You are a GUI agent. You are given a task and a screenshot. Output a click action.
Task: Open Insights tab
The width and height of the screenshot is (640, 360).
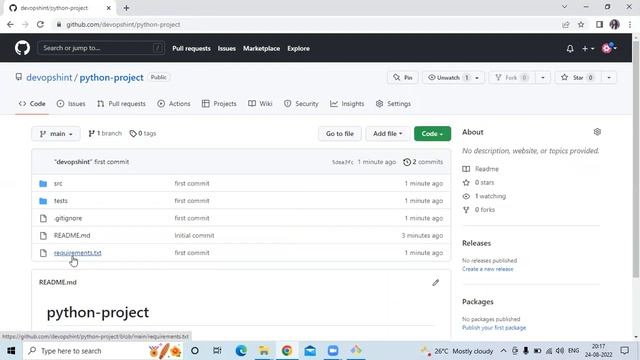click(347, 104)
